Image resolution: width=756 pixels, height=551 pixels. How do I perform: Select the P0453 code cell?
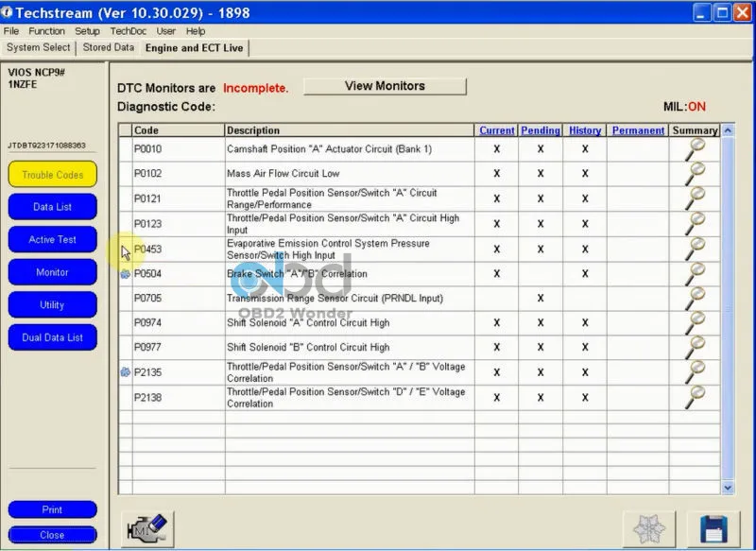178,249
